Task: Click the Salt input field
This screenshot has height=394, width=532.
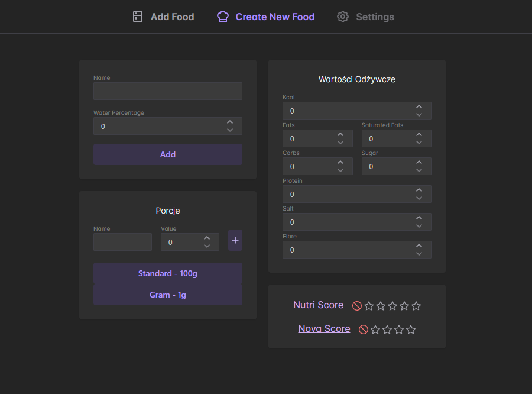Action: (x=357, y=222)
